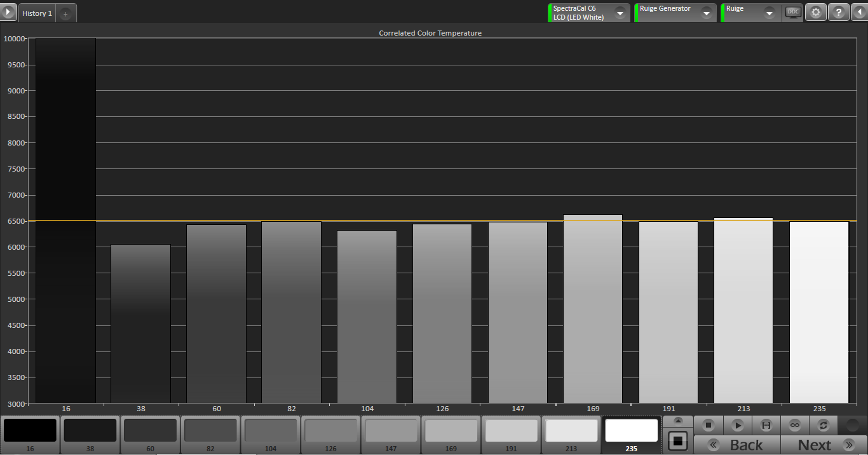
Task: Click the large pattern window square icon
Action: pos(678,440)
